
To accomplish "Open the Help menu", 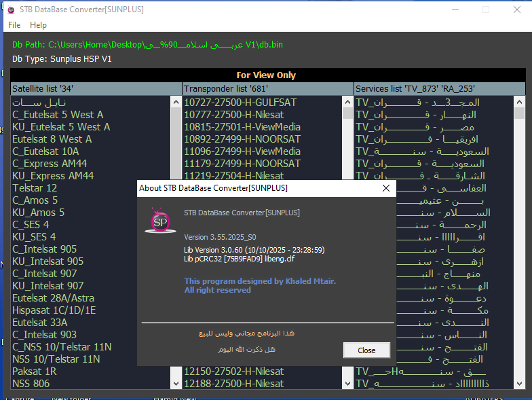I will click(38, 25).
